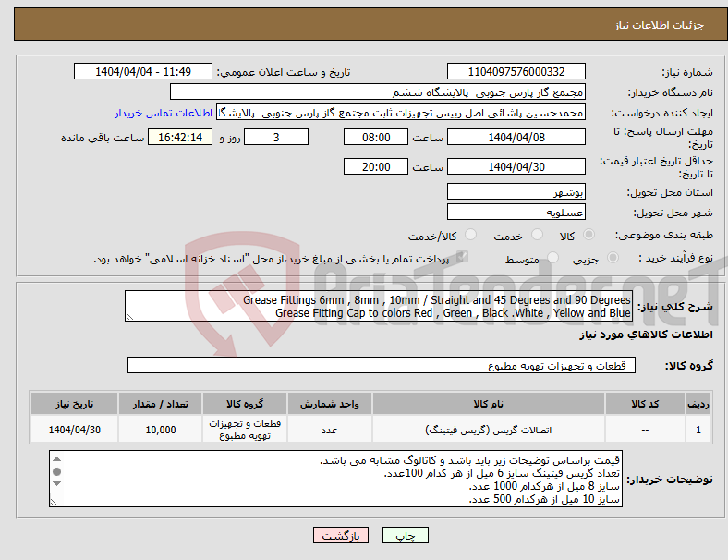Click the goods group cell in the table row
728x560 pixels.
245,430
